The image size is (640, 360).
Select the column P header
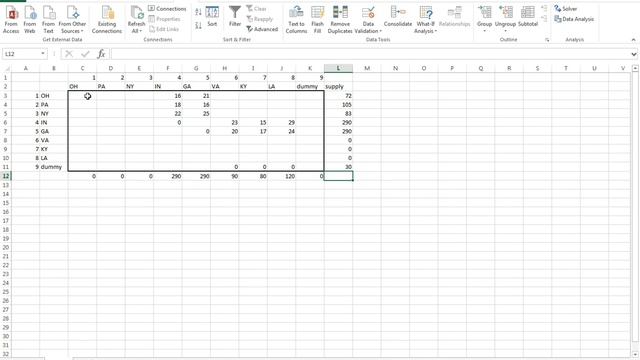pos(452,68)
